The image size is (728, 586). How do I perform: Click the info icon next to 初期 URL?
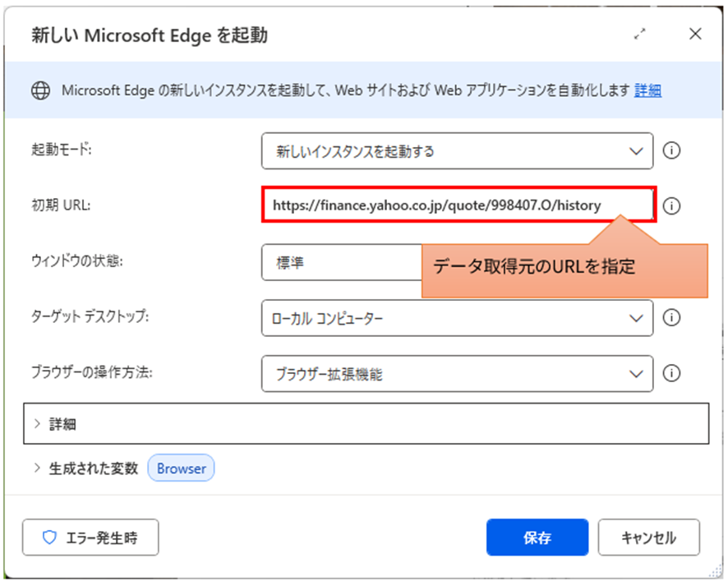tap(671, 205)
